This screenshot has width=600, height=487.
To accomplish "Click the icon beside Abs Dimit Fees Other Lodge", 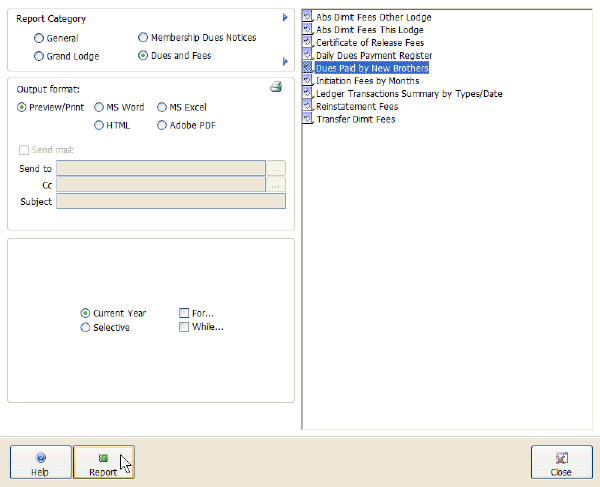I will click(308, 17).
